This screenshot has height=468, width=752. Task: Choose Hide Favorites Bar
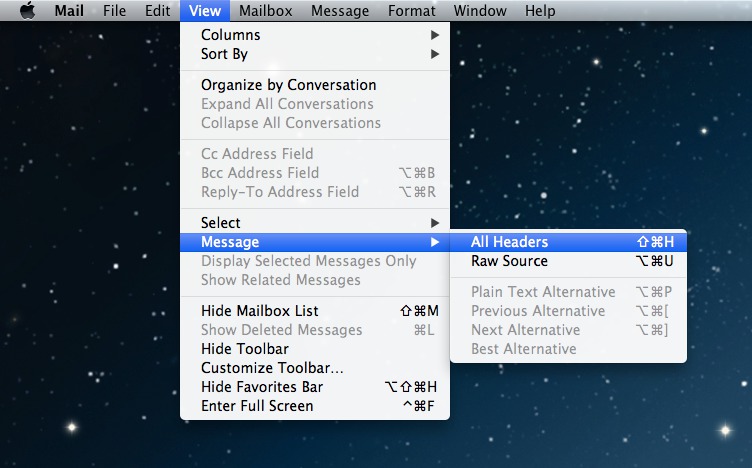(x=315, y=386)
